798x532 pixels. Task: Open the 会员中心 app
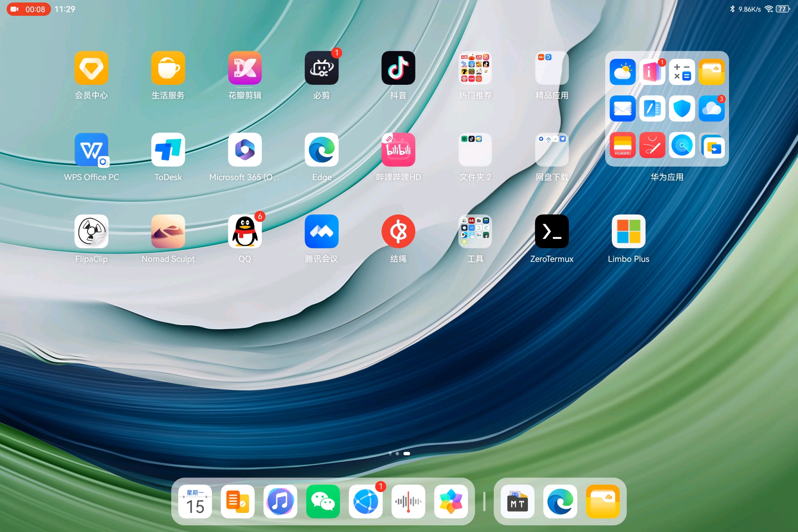91,68
